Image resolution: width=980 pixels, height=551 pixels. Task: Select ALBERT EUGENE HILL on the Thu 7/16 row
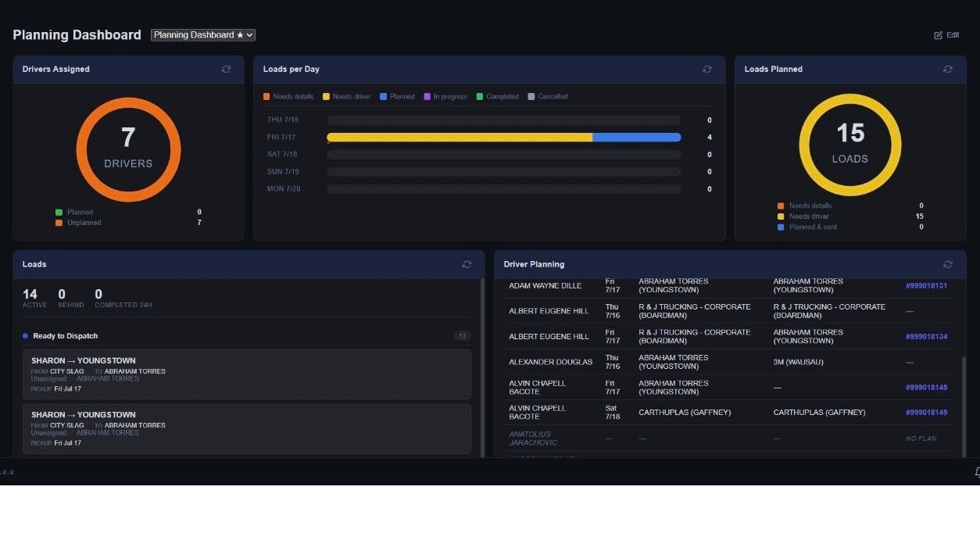549,311
